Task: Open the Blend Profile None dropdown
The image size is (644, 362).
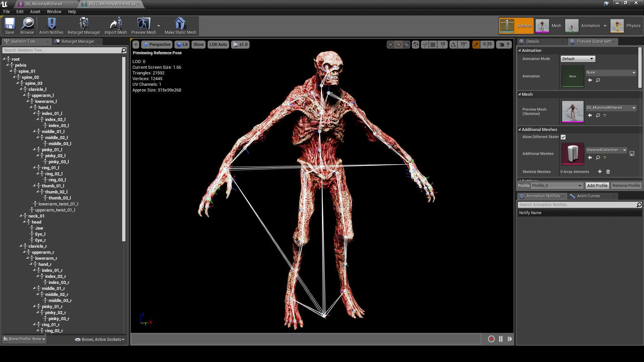Action: 24,339
